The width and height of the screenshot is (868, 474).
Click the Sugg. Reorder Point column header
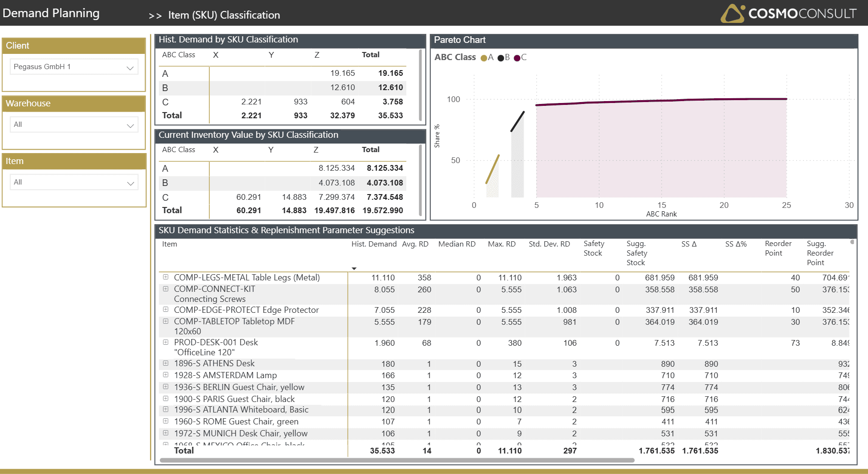click(x=820, y=253)
